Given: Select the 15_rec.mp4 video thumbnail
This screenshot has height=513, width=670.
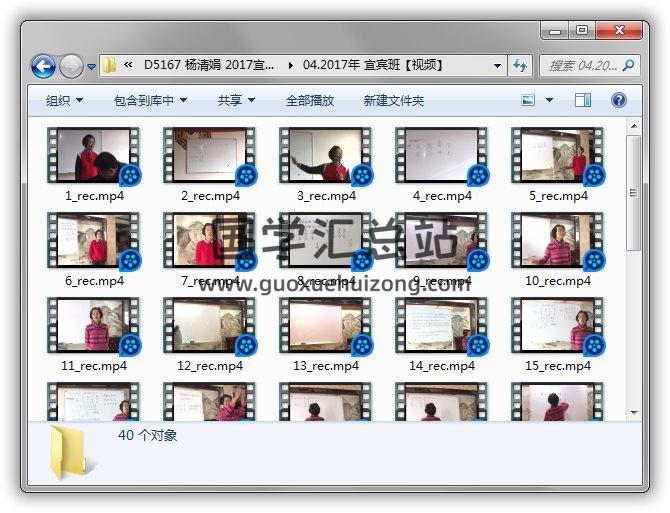Looking at the screenshot, I should click(x=558, y=325).
